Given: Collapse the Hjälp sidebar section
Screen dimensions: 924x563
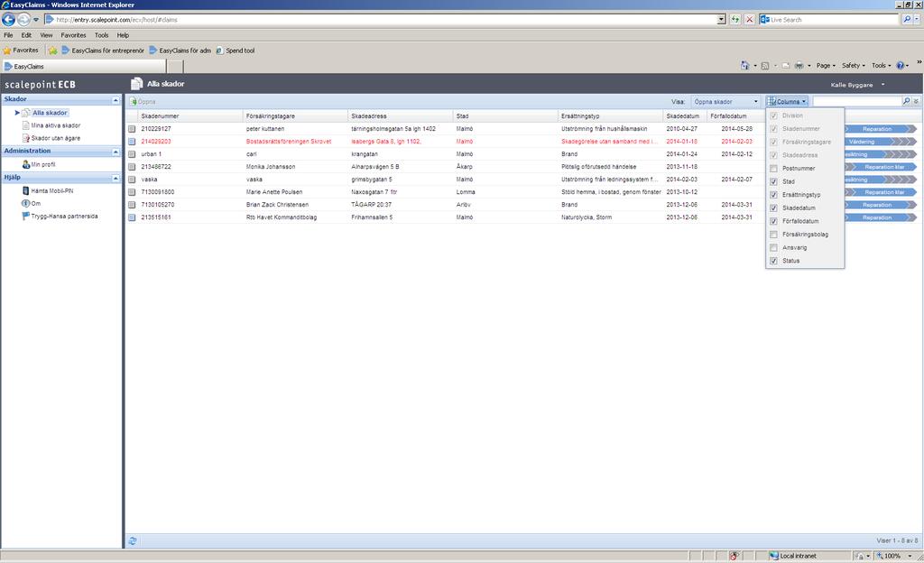Looking at the screenshot, I should [x=115, y=178].
